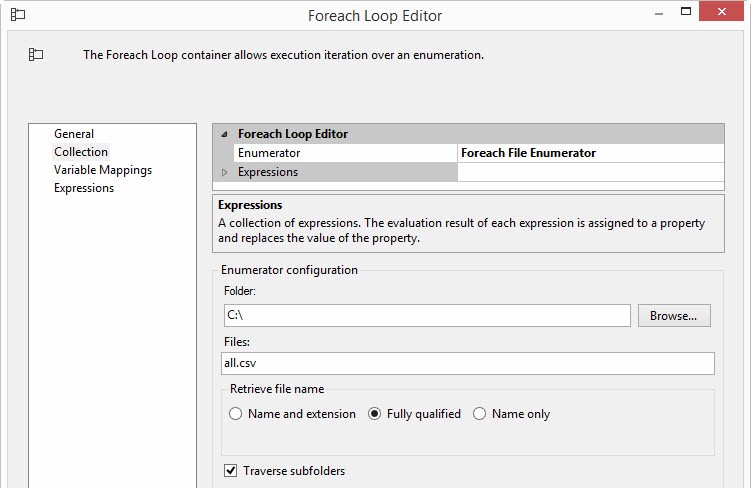Screen dimensions: 751x488
Task: Select the Collection page in the left pane
Action: tap(81, 152)
